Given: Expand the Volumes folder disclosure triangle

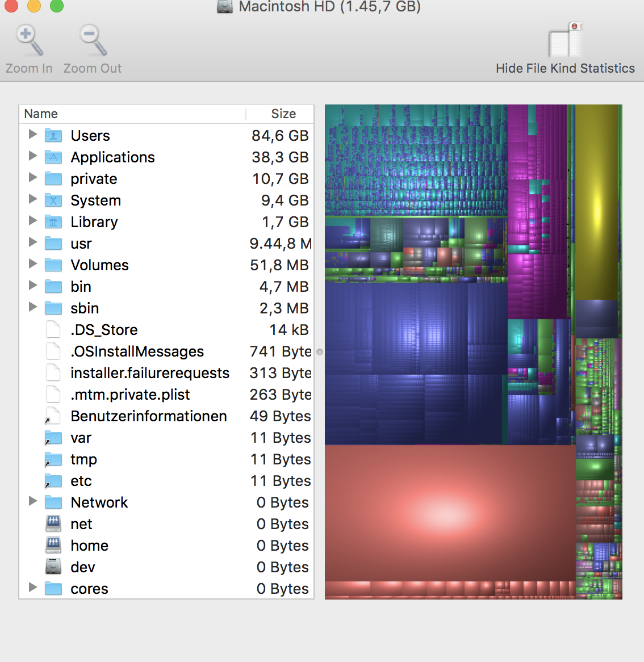Looking at the screenshot, I should pos(33,264).
